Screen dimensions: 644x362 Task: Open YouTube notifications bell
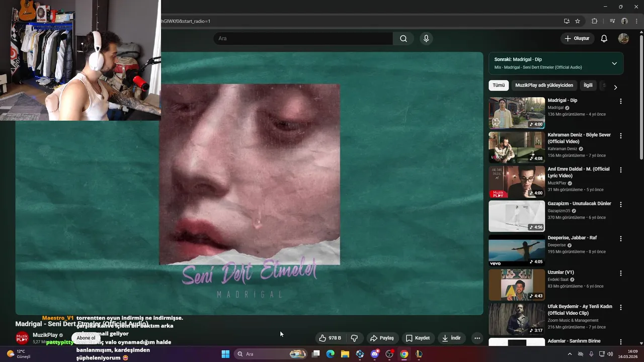pyautogui.click(x=604, y=39)
